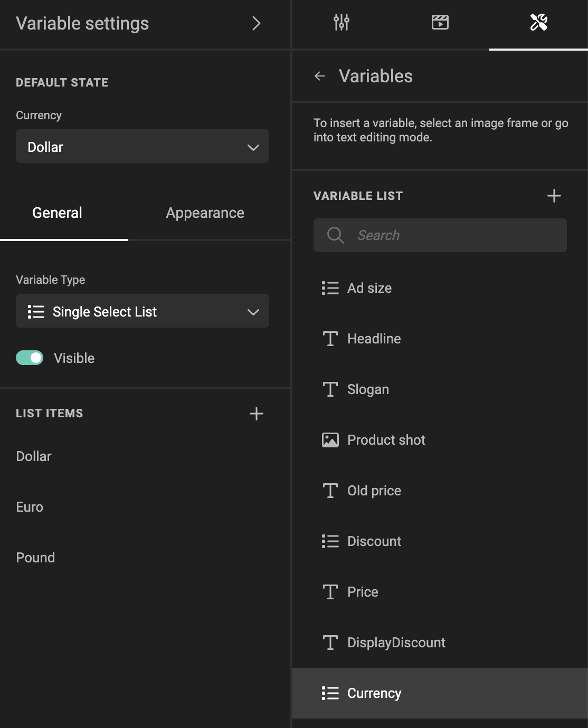Viewport: 588px width, 728px height.
Task: Select the Pound list item
Action: (x=35, y=558)
